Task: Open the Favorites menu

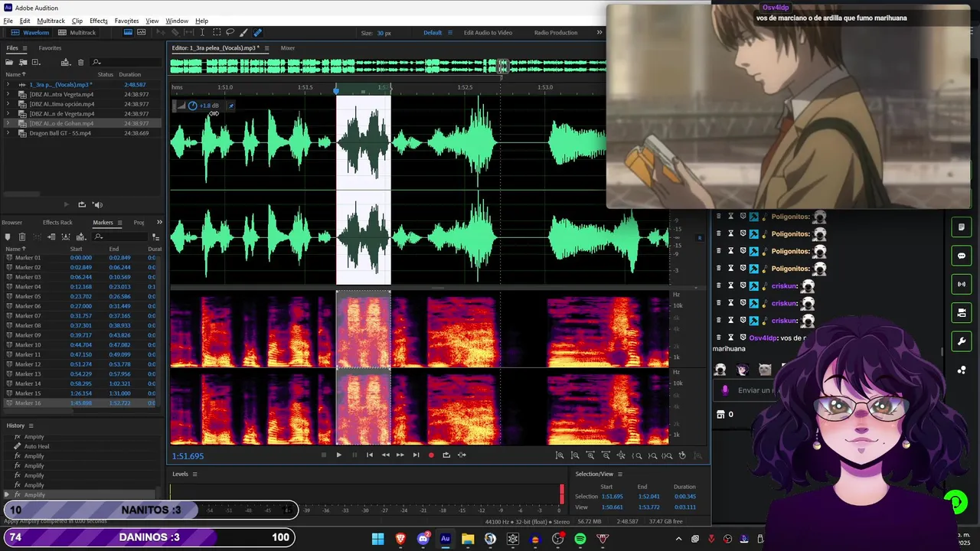Action: 126,21
